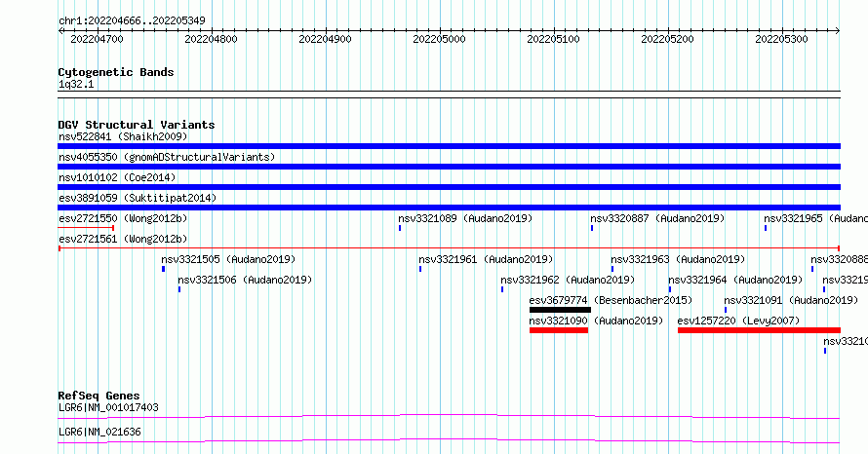This screenshot has width=868, height=454.
Task: Click nsv3321963 (Audano2019) label
Action: click(x=678, y=259)
